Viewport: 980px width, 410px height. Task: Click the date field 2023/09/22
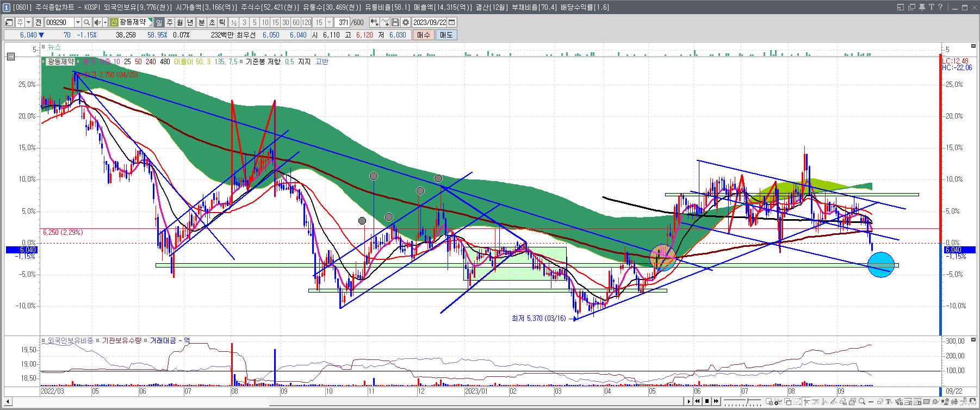click(430, 22)
